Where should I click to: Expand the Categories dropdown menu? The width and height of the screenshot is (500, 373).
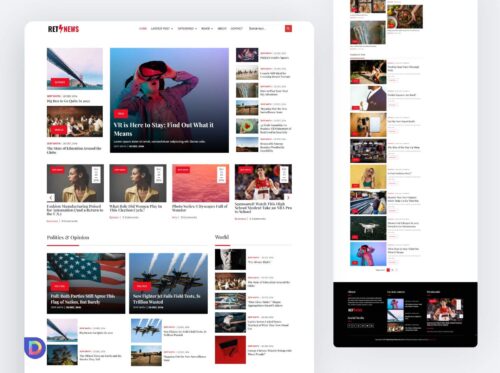tap(187, 29)
